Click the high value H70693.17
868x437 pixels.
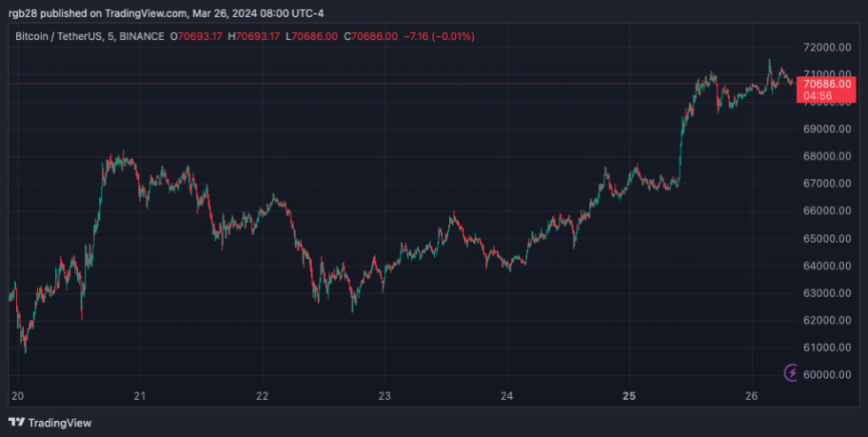[x=254, y=36]
